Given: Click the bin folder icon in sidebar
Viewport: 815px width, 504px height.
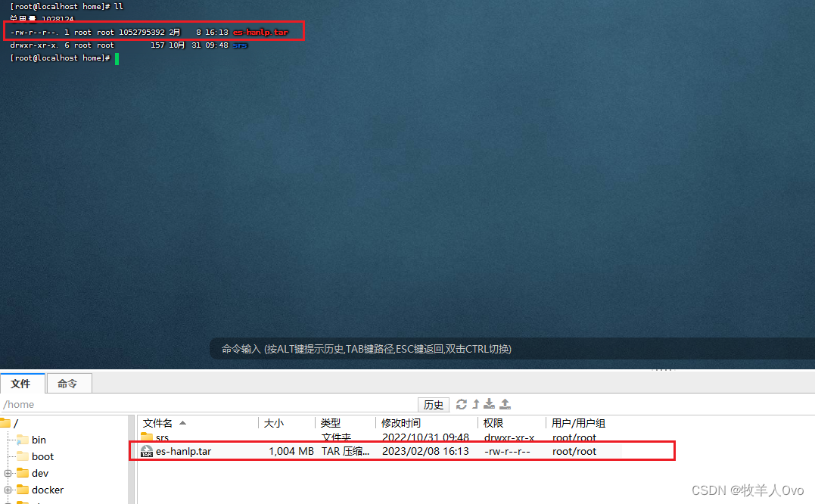Looking at the screenshot, I should 23,440.
